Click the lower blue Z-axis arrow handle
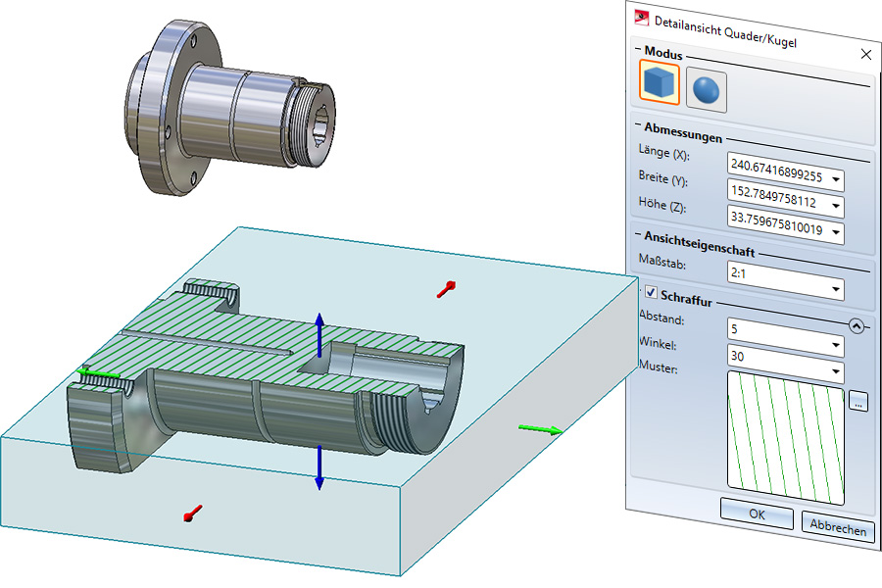This screenshot has height=588, width=882. click(318, 469)
